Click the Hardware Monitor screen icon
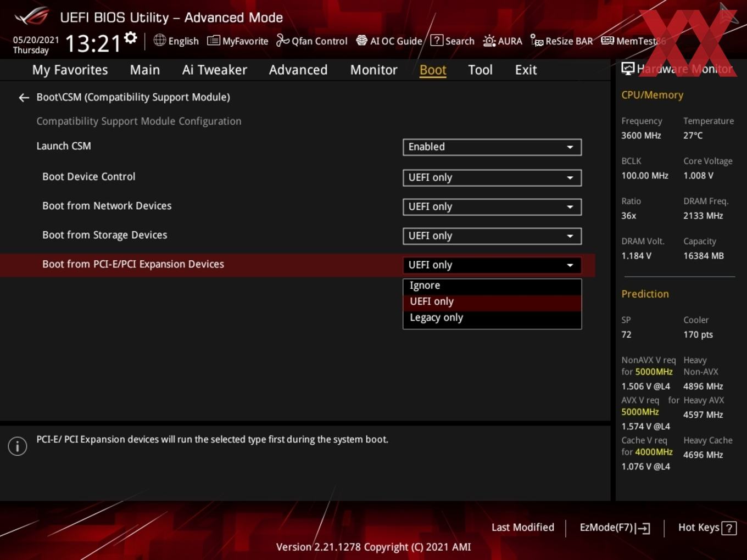Image resolution: width=747 pixels, height=560 pixels. 628,69
